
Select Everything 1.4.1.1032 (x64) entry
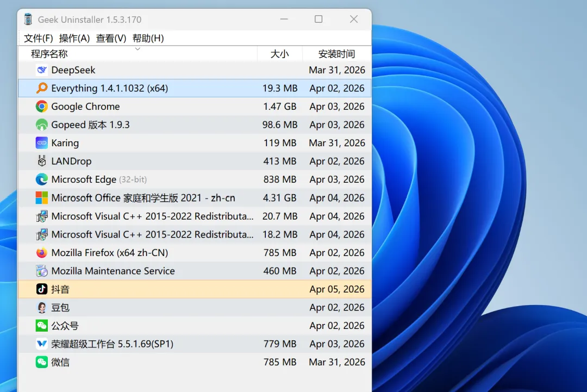[109, 89]
